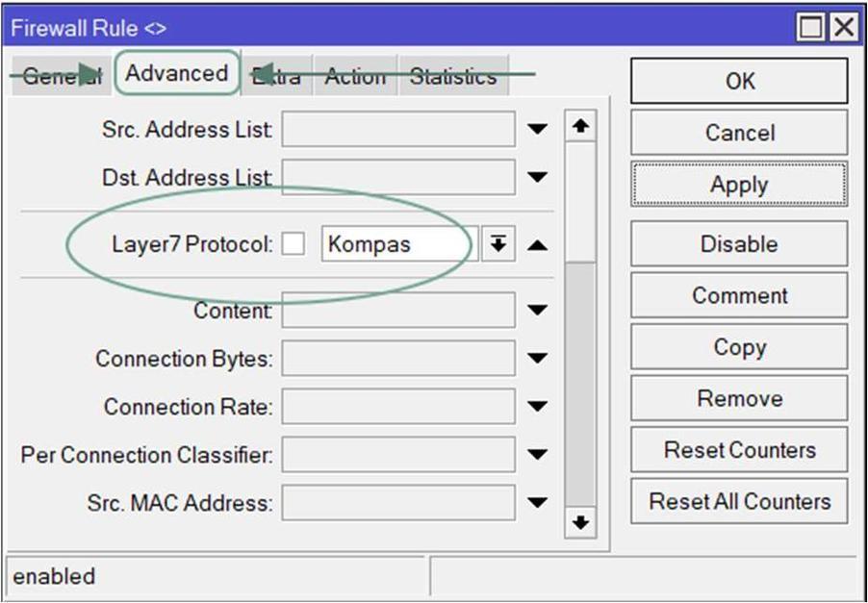The height and width of the screenshot is (603, 868).
Task: Click the Apply button
Action: tap(738, 185)
